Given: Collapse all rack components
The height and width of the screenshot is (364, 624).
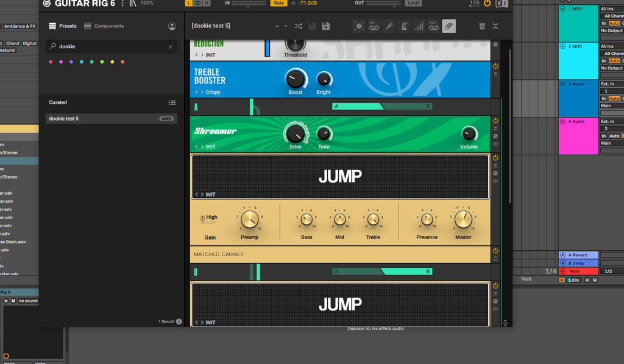Looking at the screenshot, I should point(495,26).
